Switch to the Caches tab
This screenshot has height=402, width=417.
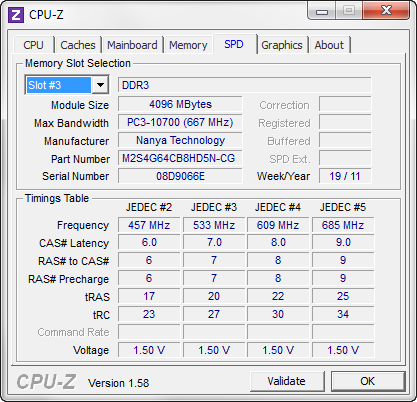coord(78,45)
